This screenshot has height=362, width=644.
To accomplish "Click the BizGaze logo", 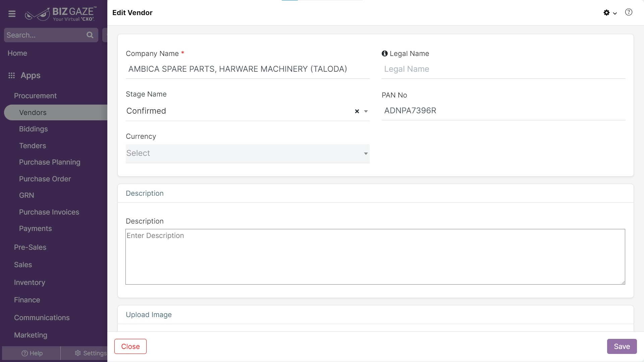I will click(x=61, y=14).
